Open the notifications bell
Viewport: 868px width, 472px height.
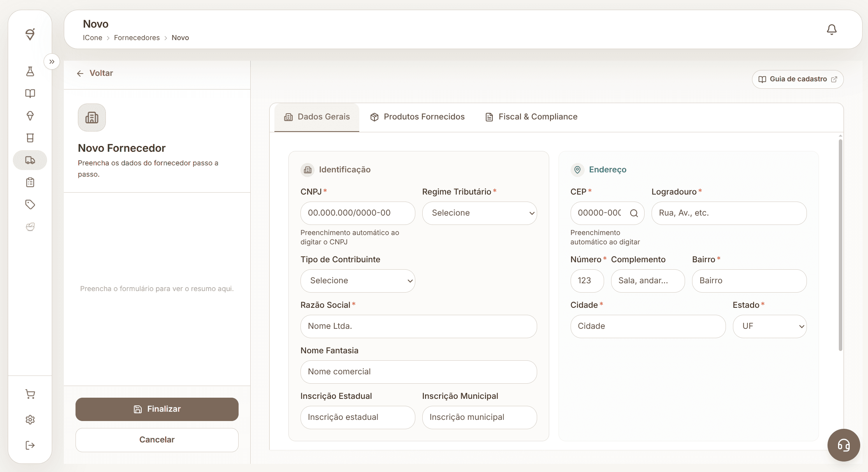click(831, 30)
